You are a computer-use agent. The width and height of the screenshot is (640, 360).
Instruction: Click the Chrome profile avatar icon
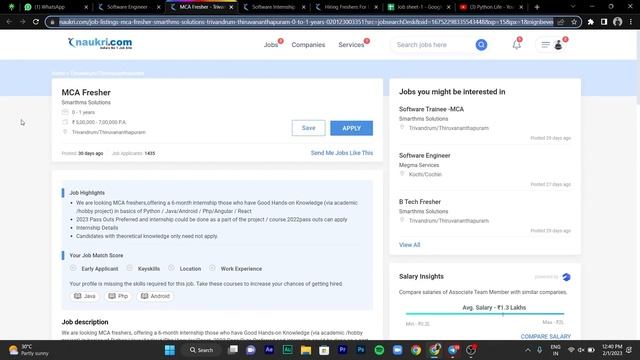click(618, 22)
